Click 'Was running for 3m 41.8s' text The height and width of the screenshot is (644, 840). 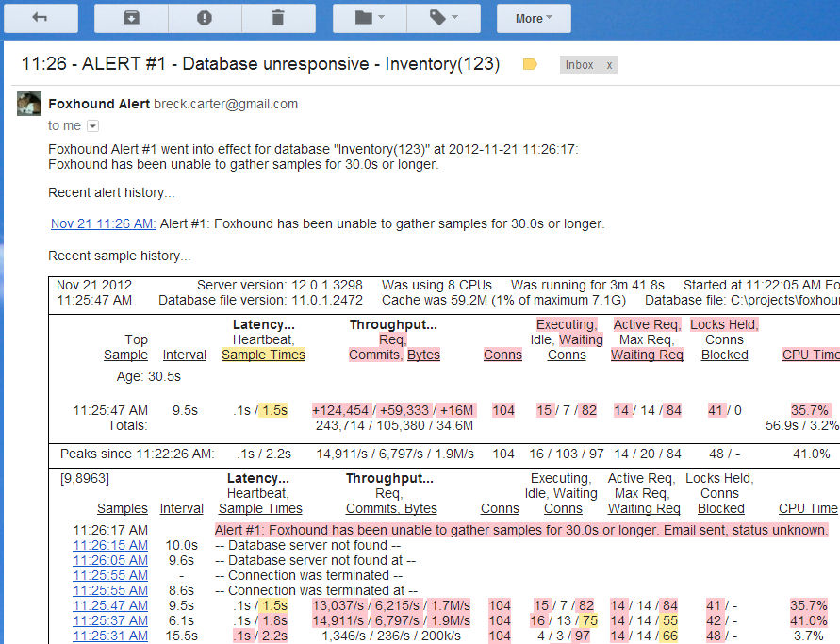tap(587, 285)
